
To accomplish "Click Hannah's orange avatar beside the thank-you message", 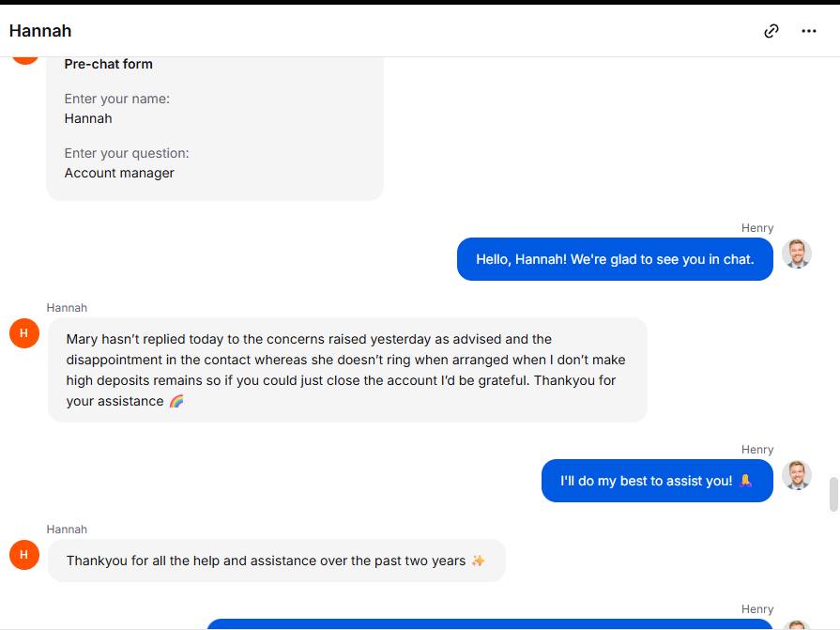I will [x=24, y=555].
